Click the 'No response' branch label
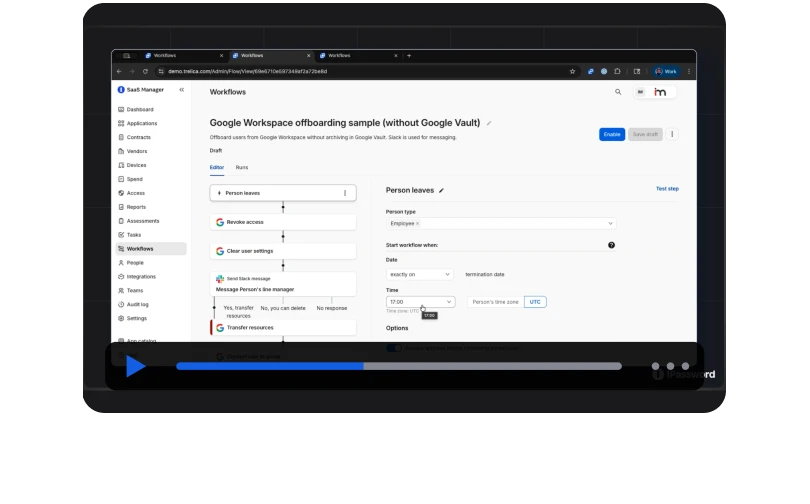The image size is (810, 504). tap(332, 308)
